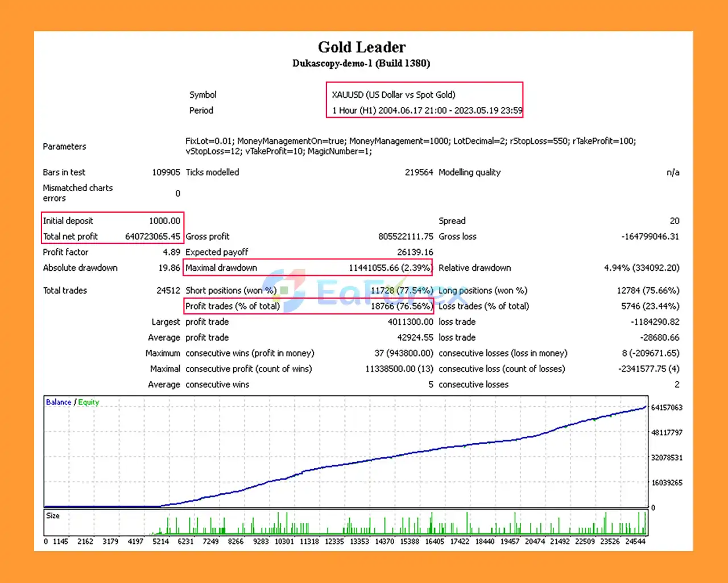Click the Maximal drawdown value
This screenshot has height=583, width=728.
click(390, 268)
